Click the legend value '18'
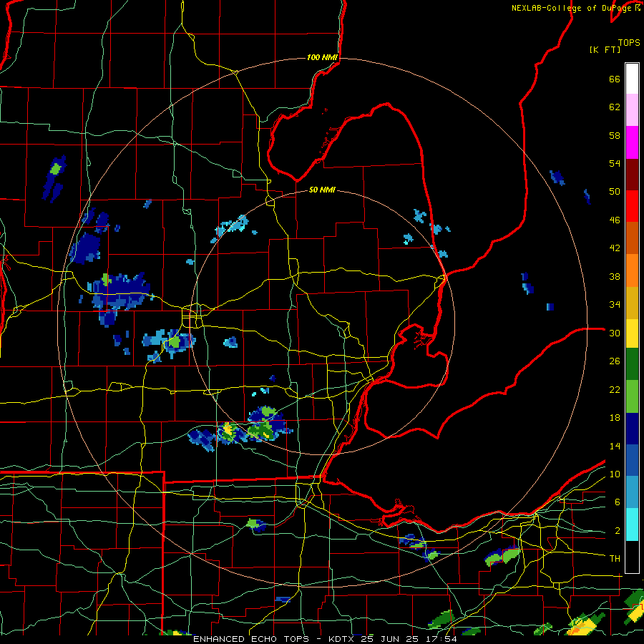 (615, 418)
